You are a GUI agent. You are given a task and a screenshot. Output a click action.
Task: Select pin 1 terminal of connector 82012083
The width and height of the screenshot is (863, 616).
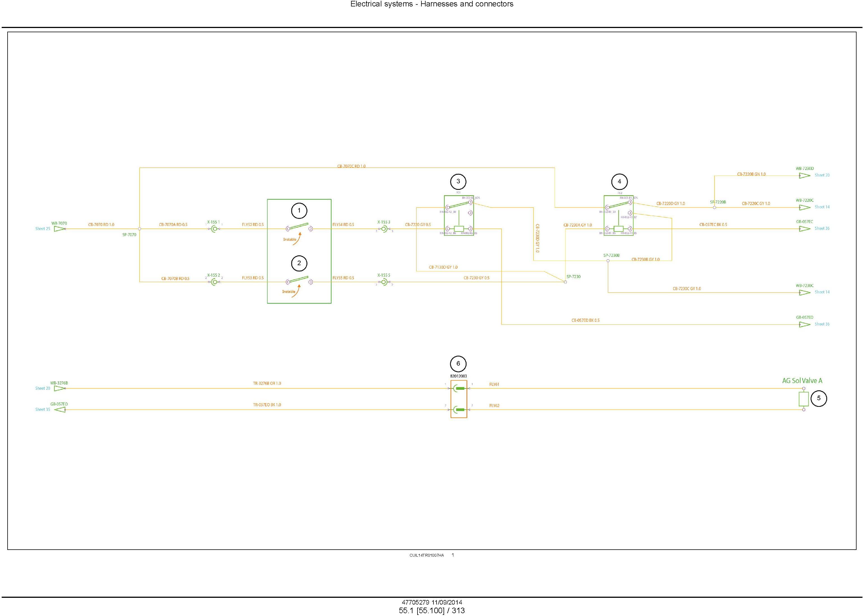459,388
